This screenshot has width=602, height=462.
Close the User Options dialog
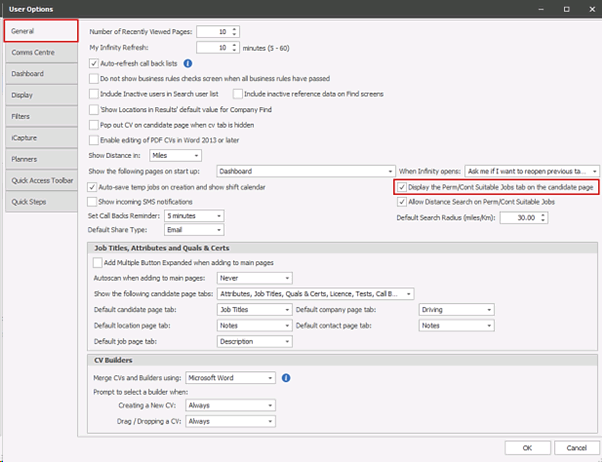coord(590,8)
